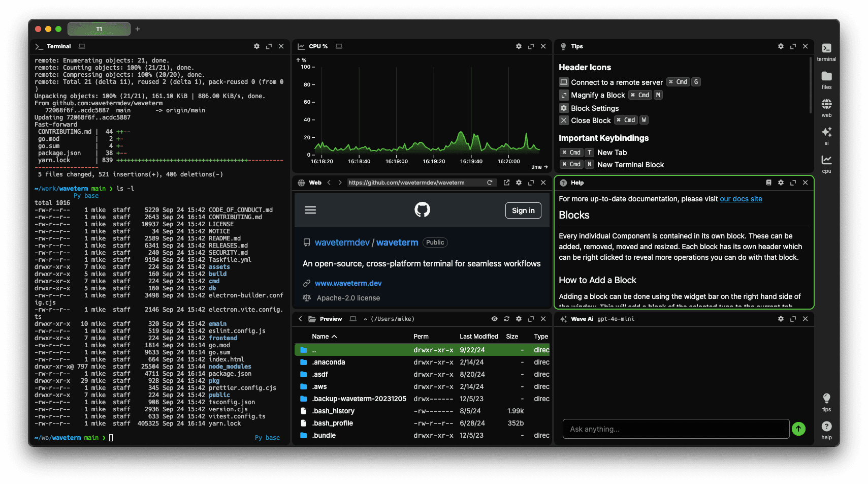
Task: Toggle hidden files visibility in the Preview block
Action: (x=494, y=319)
